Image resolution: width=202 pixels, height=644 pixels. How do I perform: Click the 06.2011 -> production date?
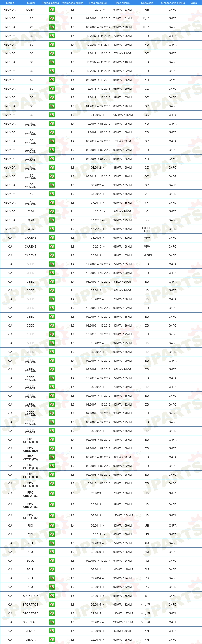point(98,569)
